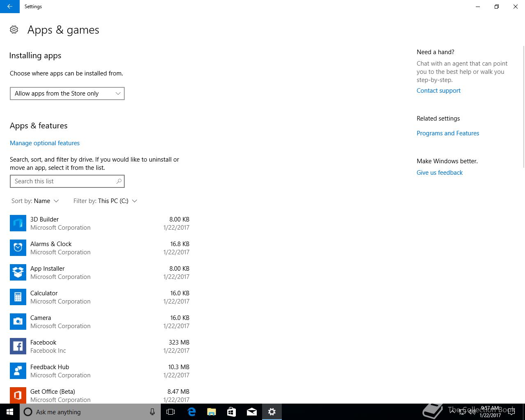Launch Microsoft Edge from the taskbar
This screenshot has height=420, width=525.
coord(191,412)
